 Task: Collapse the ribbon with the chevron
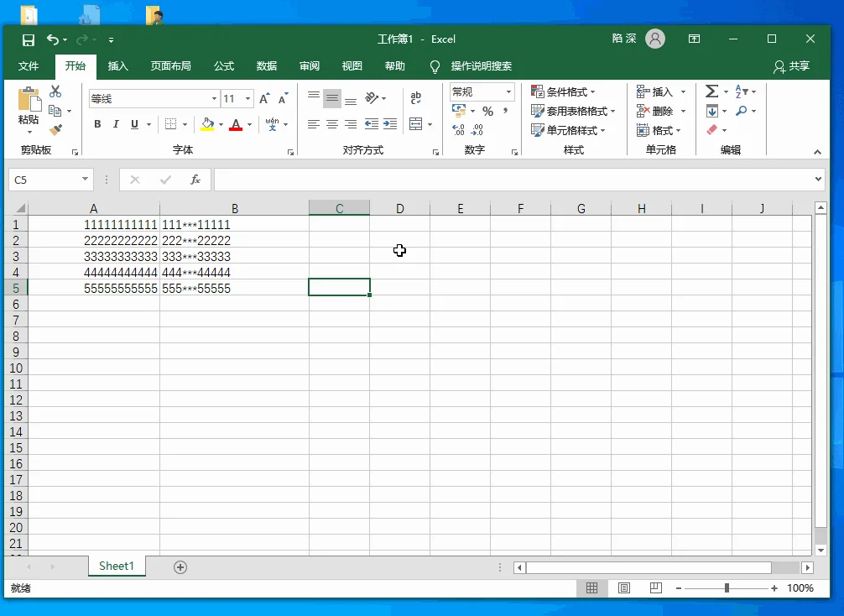tap(817, 153)
